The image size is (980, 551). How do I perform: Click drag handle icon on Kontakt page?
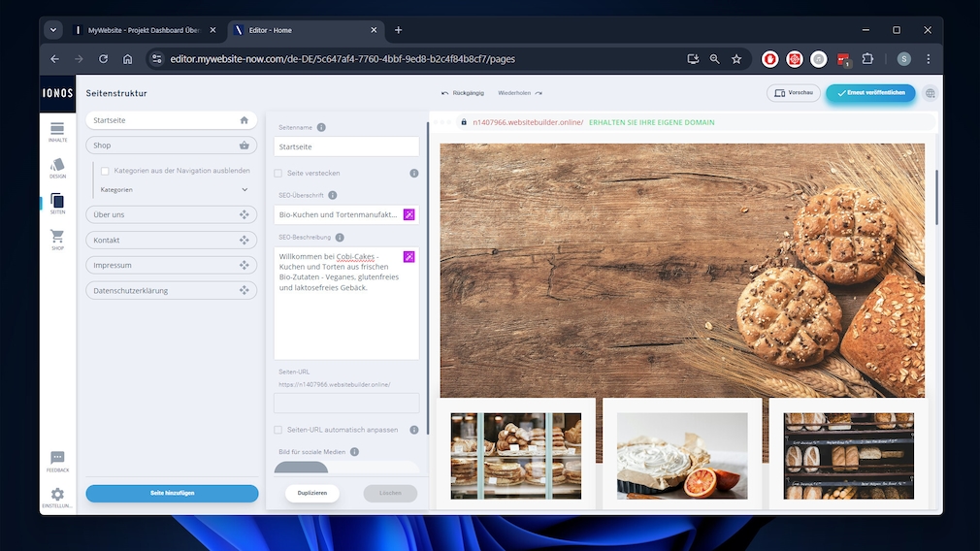pyautogui.click(x=244, y=240)
